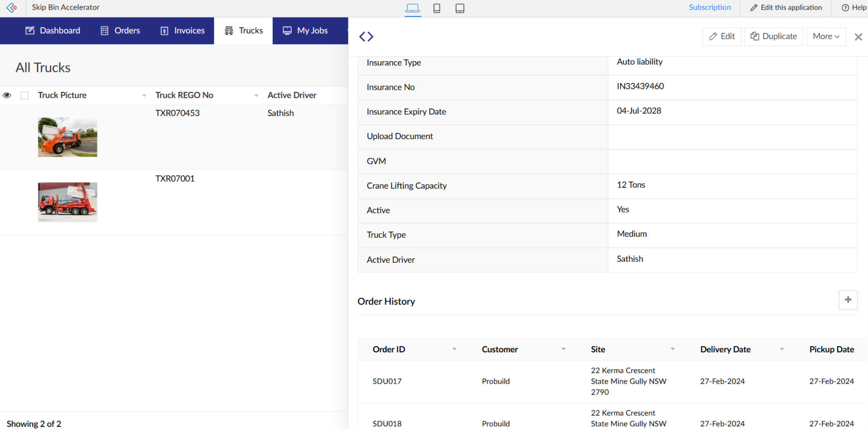Image resolution: width=868 pixels, height=429 pixels.
Task: Go to previous record using left arrow
Action: pos(362,37)
